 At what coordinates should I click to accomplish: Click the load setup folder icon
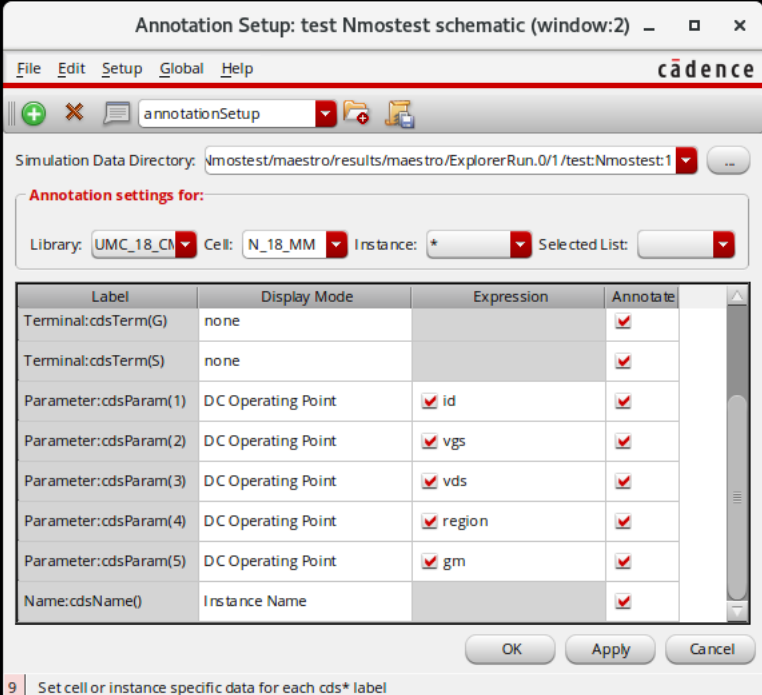click(x=356, y=113)
